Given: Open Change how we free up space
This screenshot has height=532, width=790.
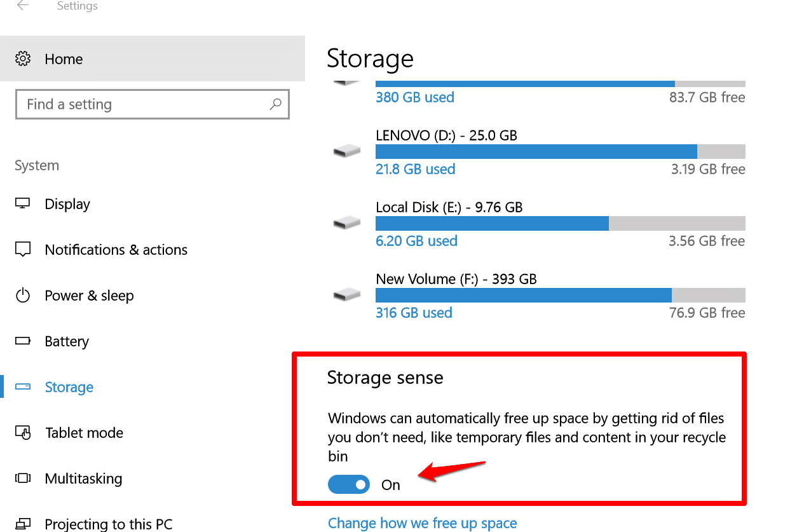Looking at the screenshot, I should tap(422, 522).
